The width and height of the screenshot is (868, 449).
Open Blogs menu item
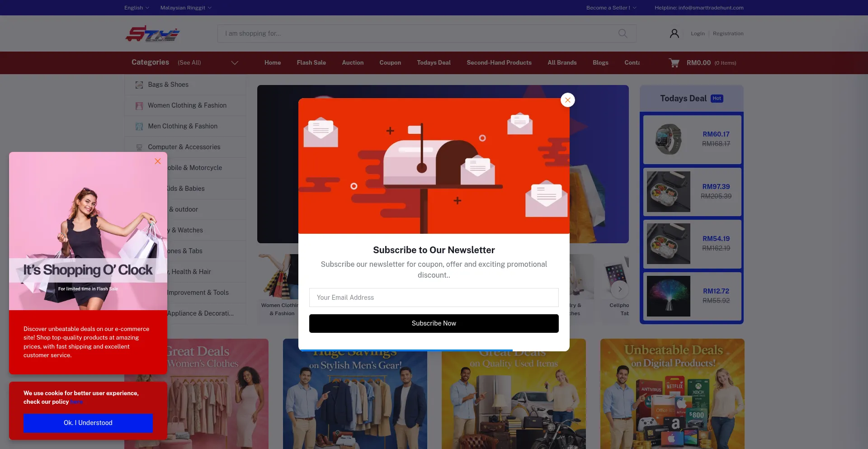(600, 63)
